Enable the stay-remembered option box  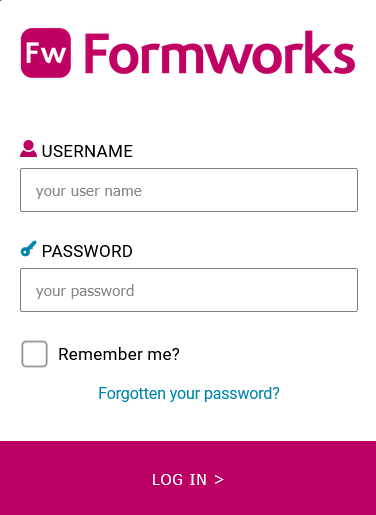point(34,354)
